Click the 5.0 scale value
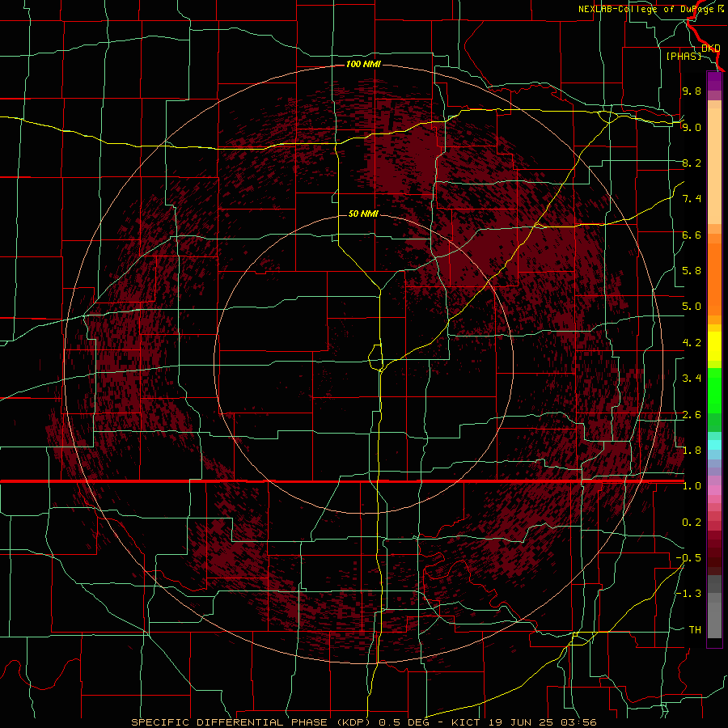 [692, 307]
